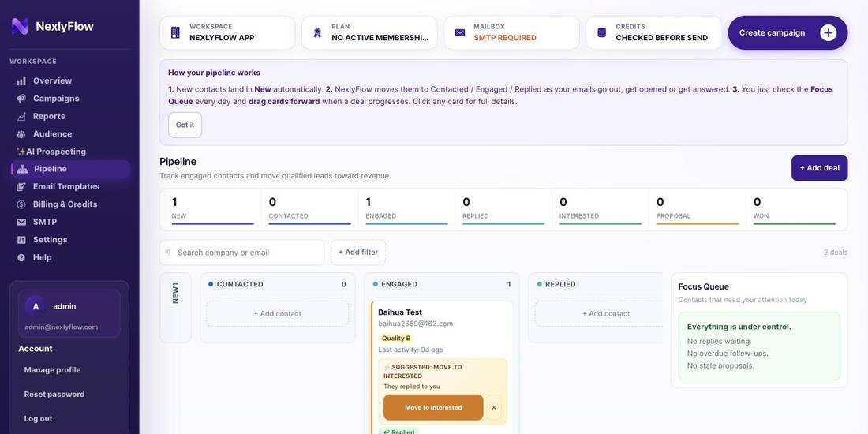Screen dimensions: 868x434
Task: Open the Credits checked before send card
Action: click(x=654, y=32)
